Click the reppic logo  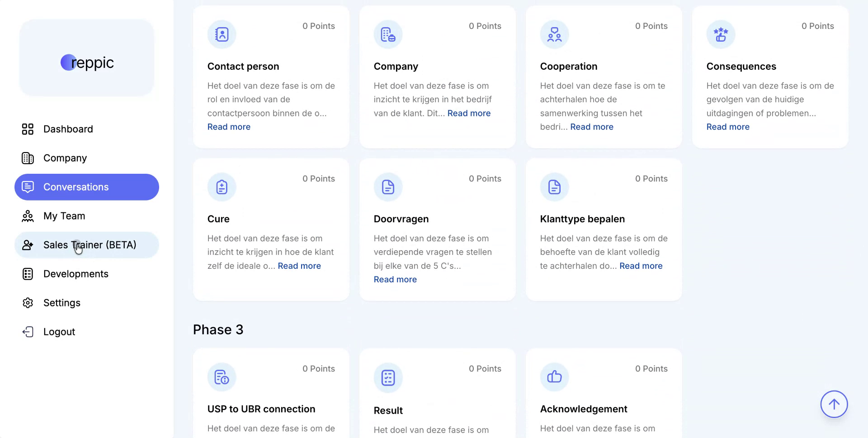pos(87,62)
